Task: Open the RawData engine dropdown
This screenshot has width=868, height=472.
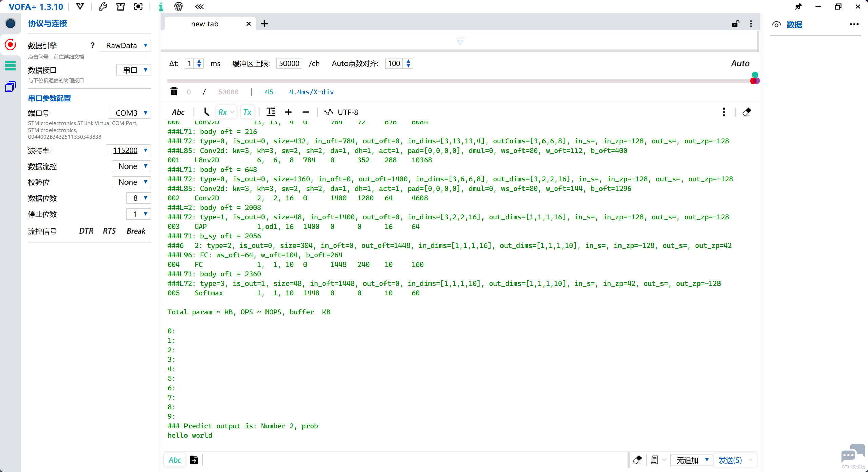Action: pos(125,46)
